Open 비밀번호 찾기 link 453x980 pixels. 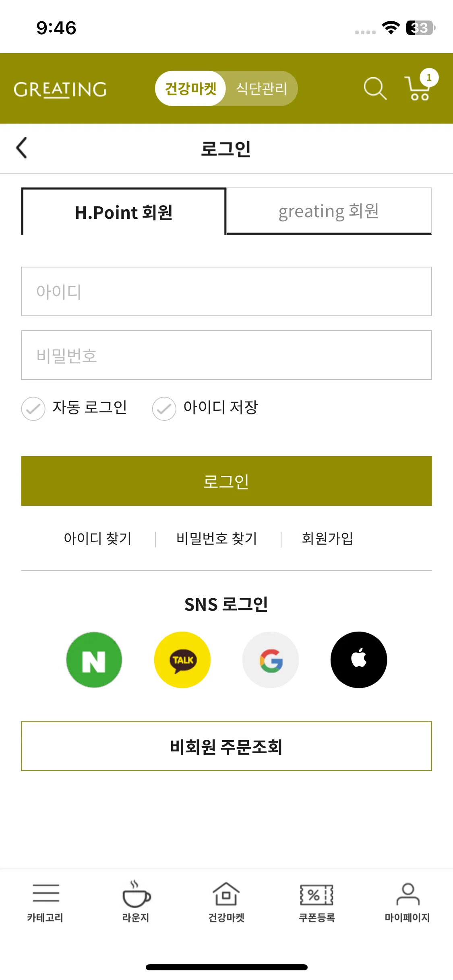point(217,538)
